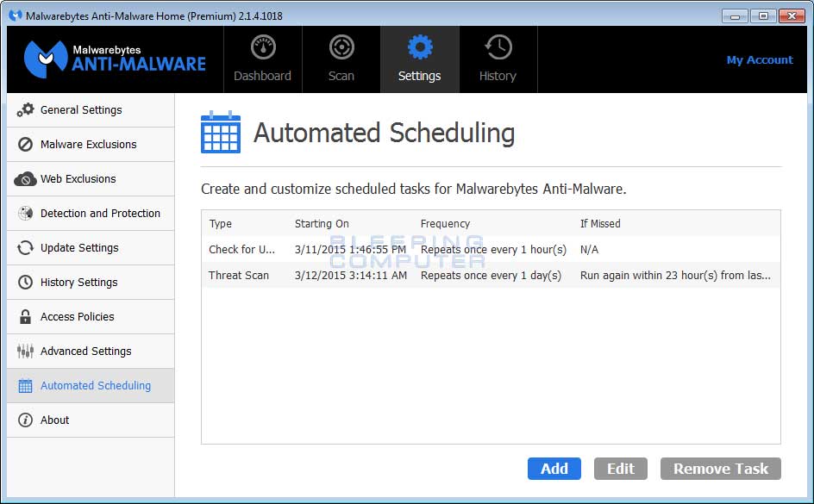Click the About info icon

pyautogui.click(x=25, y=420)
